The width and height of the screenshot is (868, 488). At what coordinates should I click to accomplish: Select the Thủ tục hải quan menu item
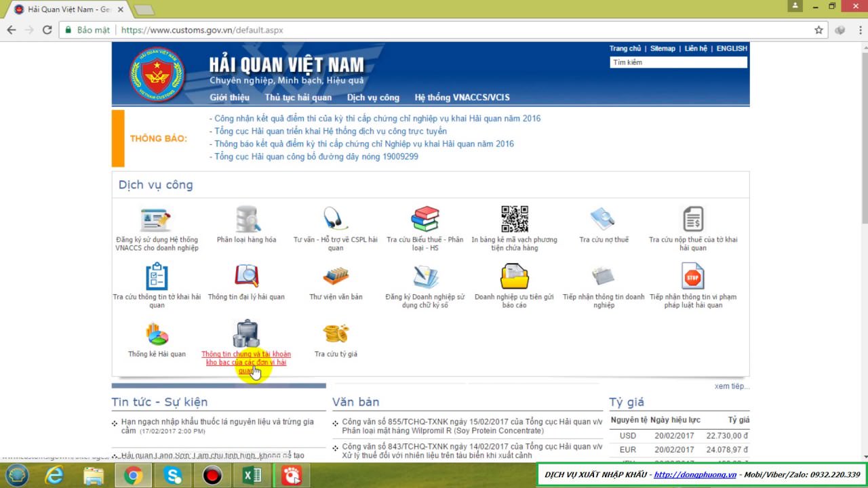pos(298,97)
